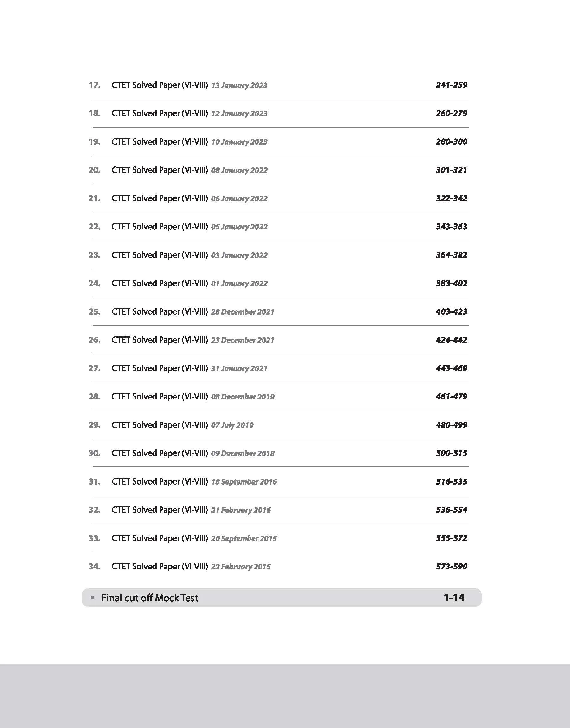Click page range 461-479

coord(451,397)
